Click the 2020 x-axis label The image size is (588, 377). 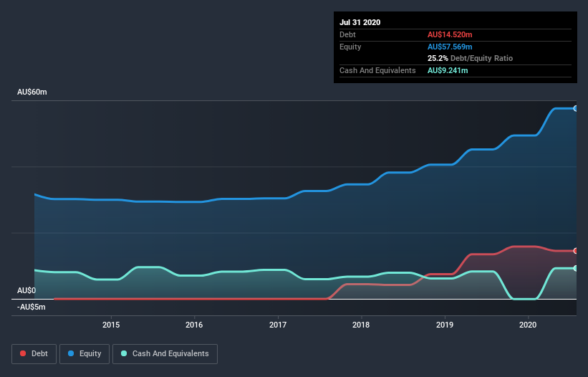pos(528,325)
